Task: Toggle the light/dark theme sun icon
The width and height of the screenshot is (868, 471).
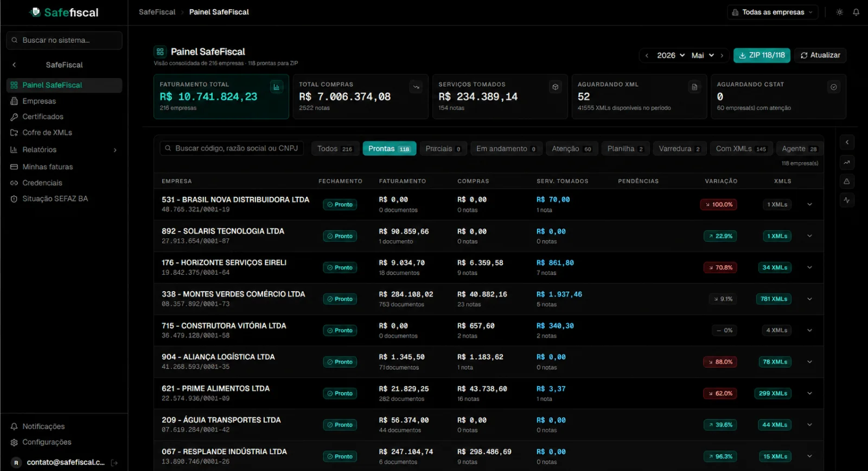Action: [x=840, y=12]
